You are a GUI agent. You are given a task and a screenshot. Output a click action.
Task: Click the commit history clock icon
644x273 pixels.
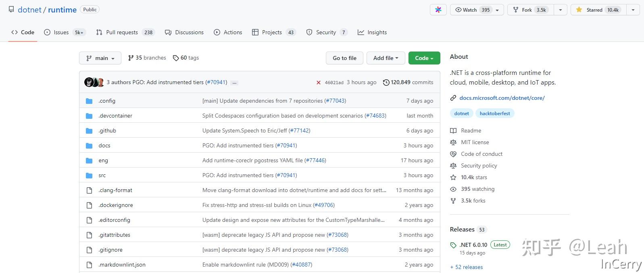tap(386, 83)
